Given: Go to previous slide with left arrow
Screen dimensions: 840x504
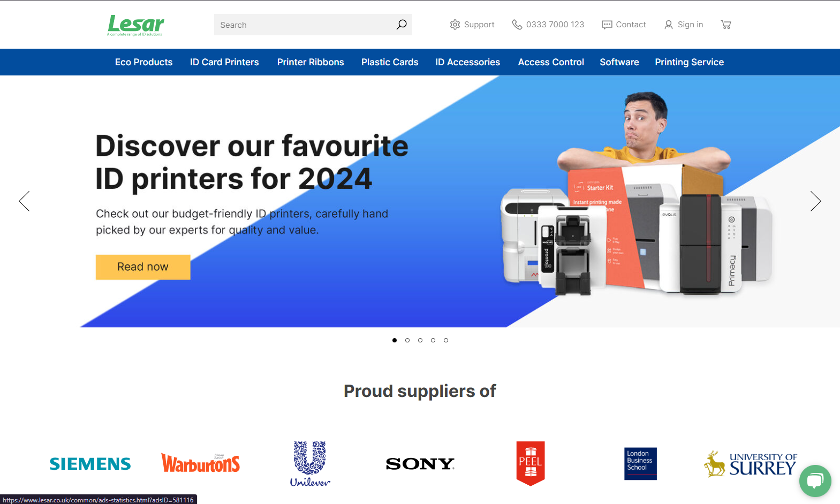Looking at the screenshot, I should tap(24, 201).
